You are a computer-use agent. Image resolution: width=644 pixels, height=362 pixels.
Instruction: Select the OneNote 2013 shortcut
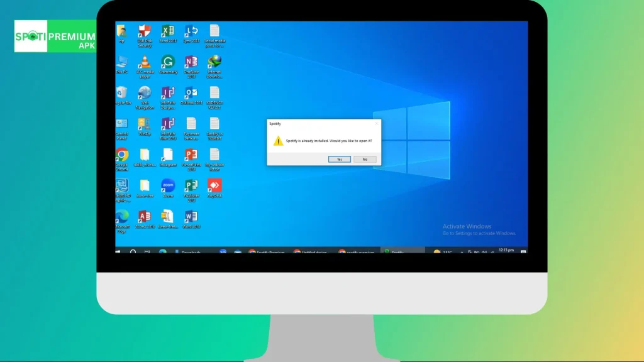click(191, 67)
